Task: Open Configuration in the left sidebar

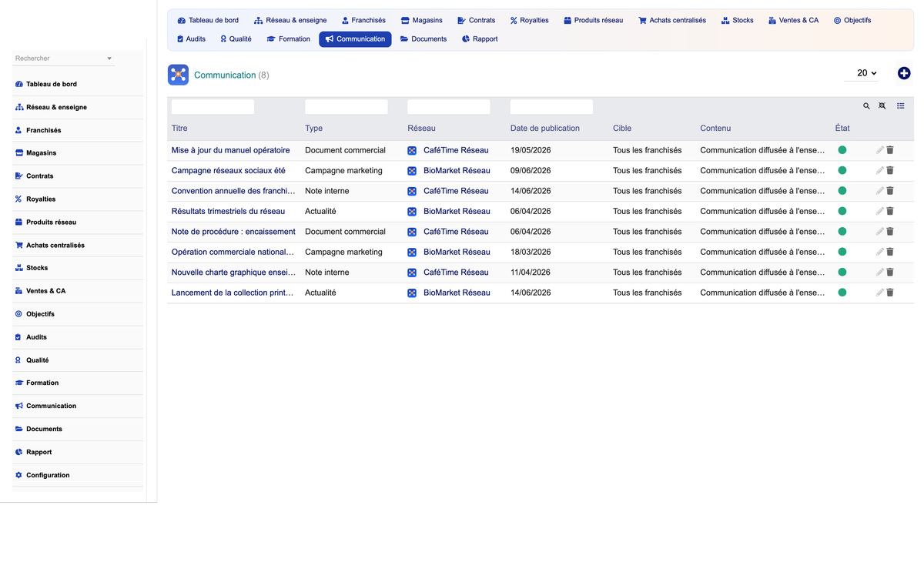Action: (78, 475)
